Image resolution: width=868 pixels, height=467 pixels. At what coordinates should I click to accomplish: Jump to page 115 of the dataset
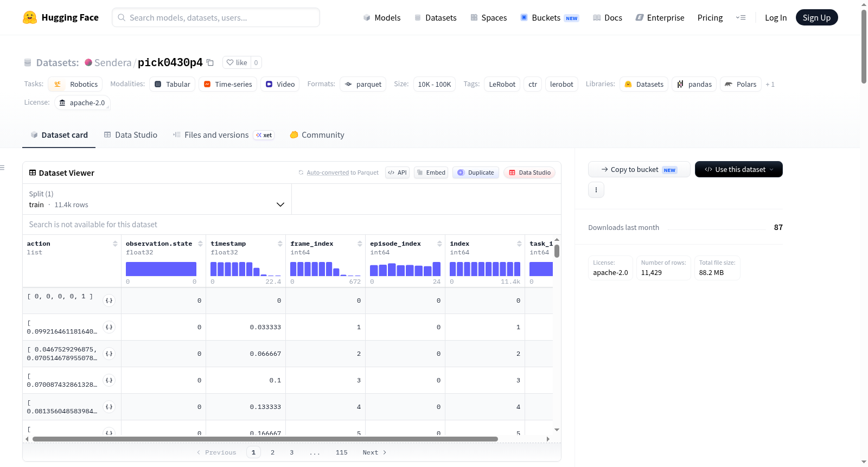[341, 452]
